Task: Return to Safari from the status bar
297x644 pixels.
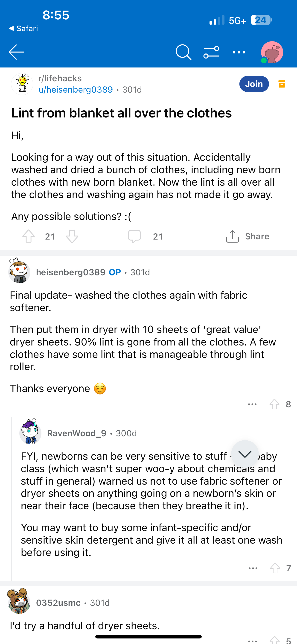Action: point(24,28)
